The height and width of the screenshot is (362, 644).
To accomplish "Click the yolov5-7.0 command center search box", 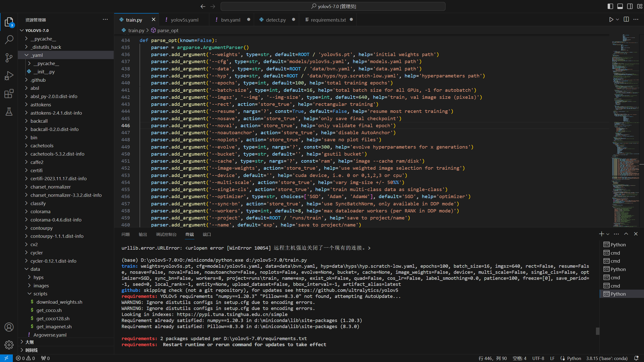I will point(333,6).
